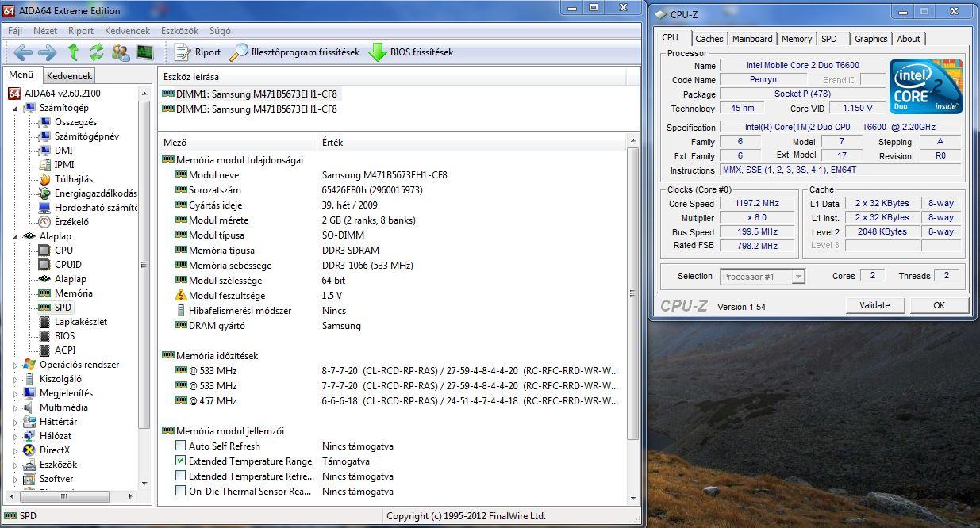Open the Súgó menu
980x528 pixels.
click(219, 31)
